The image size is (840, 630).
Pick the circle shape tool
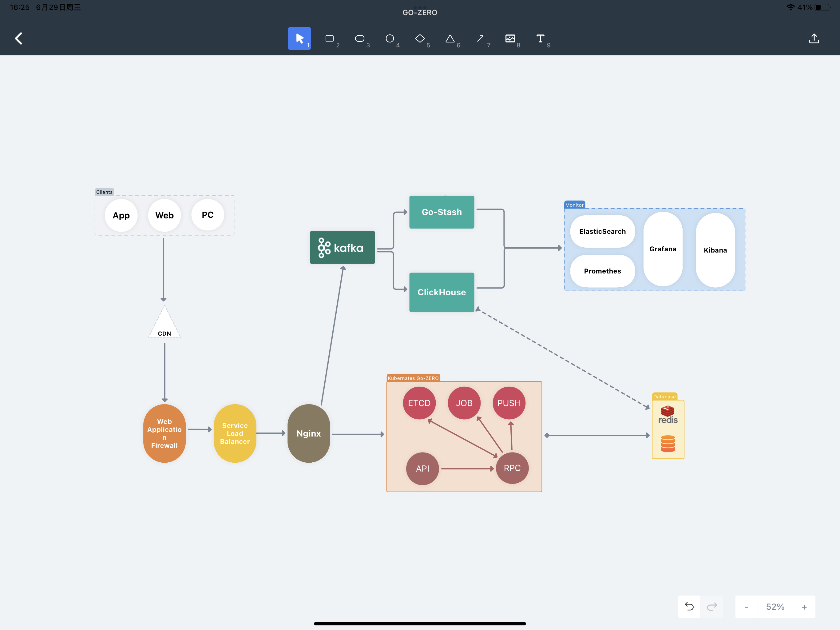[390, 38]
